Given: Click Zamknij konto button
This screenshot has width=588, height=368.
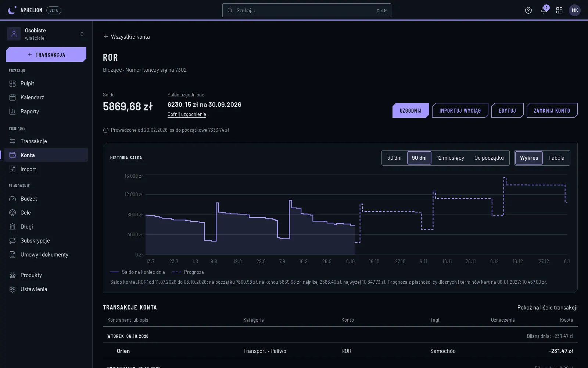Looking at the screenshot, I should (552, 110).
